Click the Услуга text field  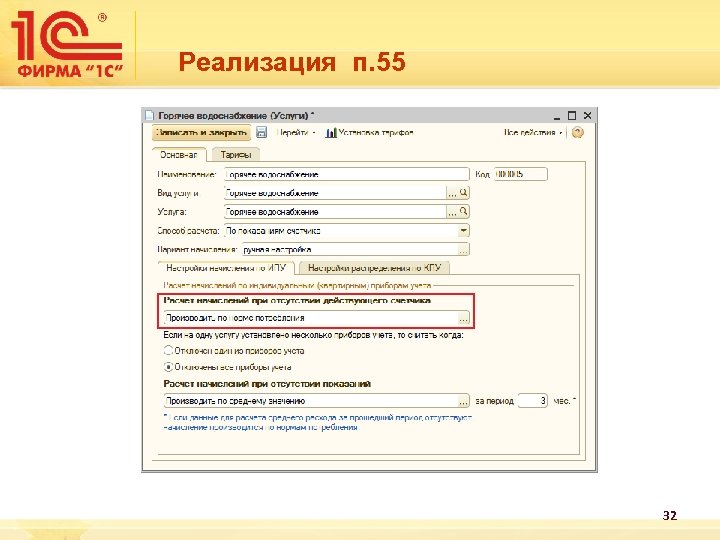click(x=335, y=212)
